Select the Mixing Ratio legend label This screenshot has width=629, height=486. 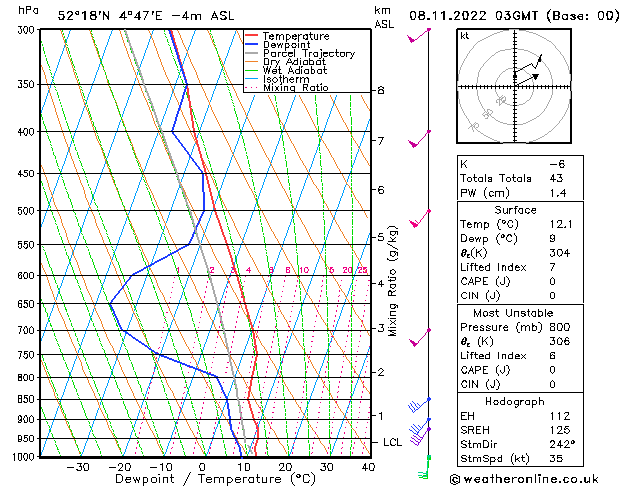click(x=296, y=87)
